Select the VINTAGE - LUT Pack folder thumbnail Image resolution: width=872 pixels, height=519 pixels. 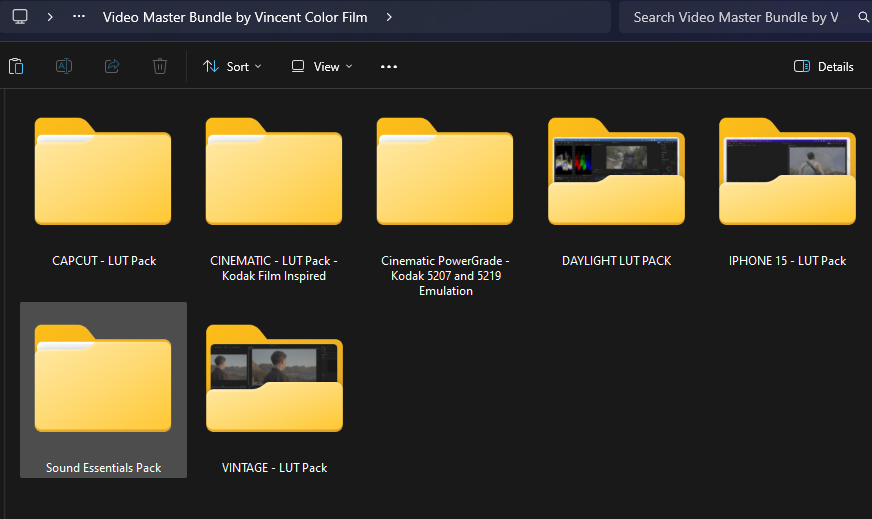click(x=274, y=381)
